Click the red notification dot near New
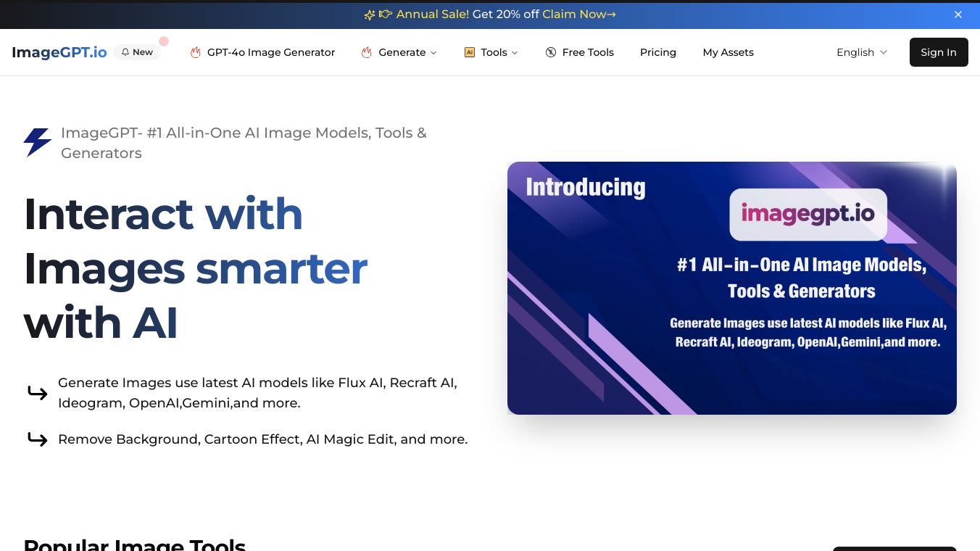 pos(164,41)
